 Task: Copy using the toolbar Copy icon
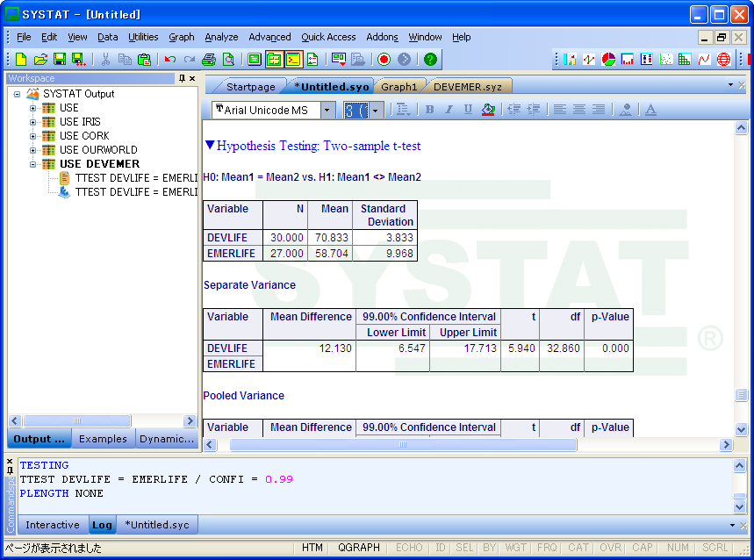point(125,59)
